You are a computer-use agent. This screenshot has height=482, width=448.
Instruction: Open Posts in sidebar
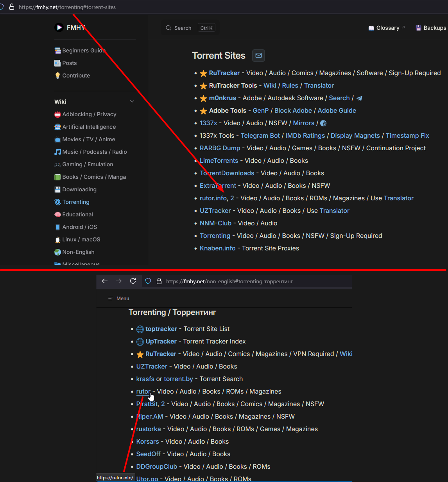(x=66, y=63)
